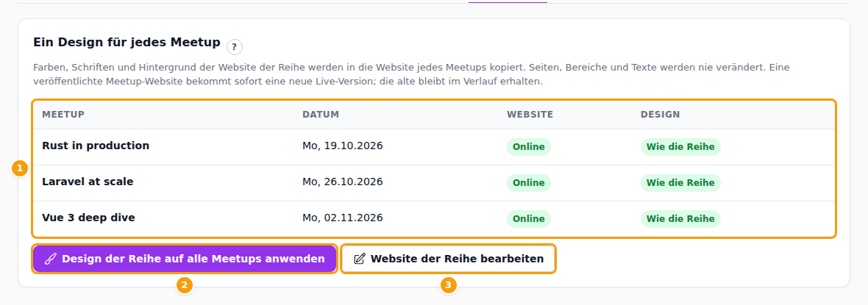Image resolution: width=868 pixels, height=305 pixels.
Task: Apply series design to all meetups
Action: (x=185, y=259)
